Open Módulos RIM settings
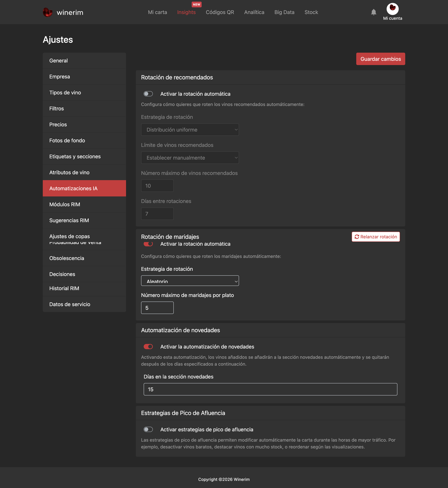Image resolution: width=448 pixels, height=488 pixels. [x=84, y=204]
